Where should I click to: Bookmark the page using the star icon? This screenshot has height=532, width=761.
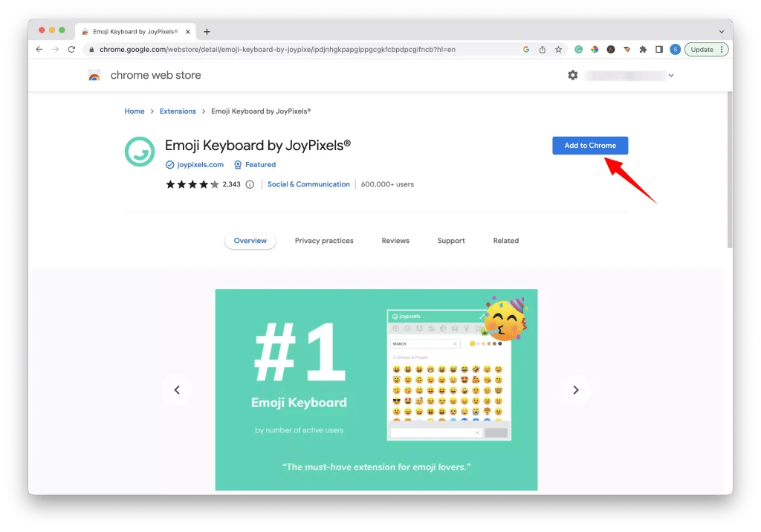(558, 49)
